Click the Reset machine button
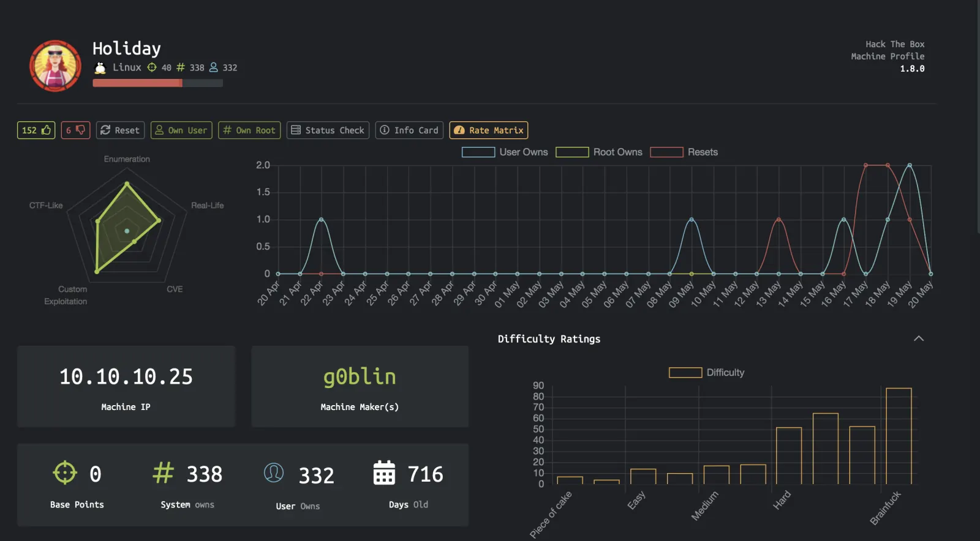 click(x=120, y=130)
